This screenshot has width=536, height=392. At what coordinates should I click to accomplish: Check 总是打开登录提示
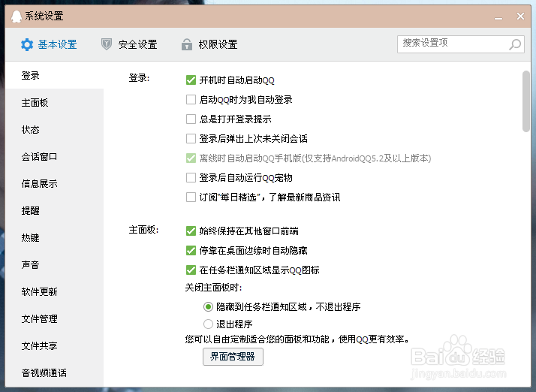click(191, 119)
